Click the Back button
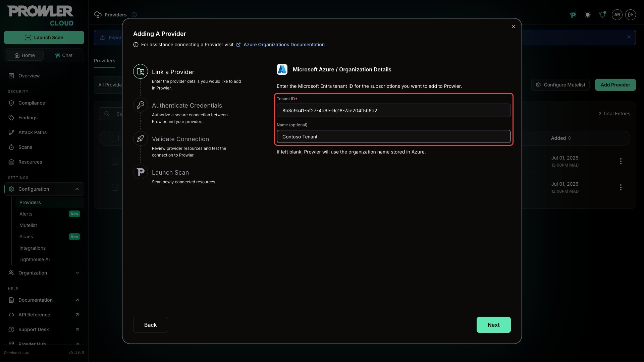Viewport: 644px width, 362px height. (150, 325)
